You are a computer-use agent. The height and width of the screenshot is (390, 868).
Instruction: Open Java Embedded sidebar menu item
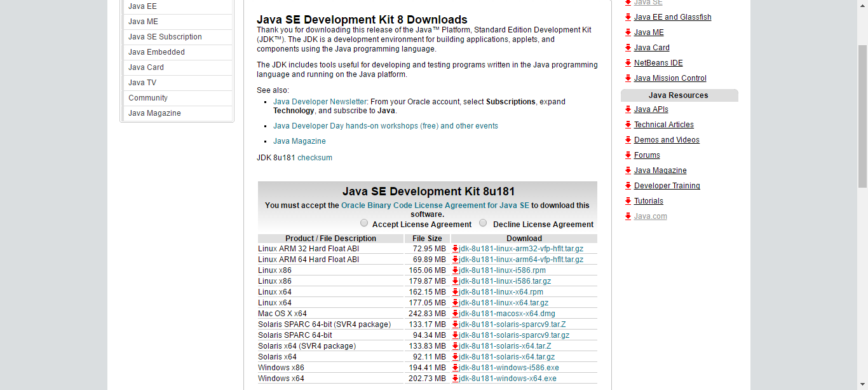click(156, 52)
